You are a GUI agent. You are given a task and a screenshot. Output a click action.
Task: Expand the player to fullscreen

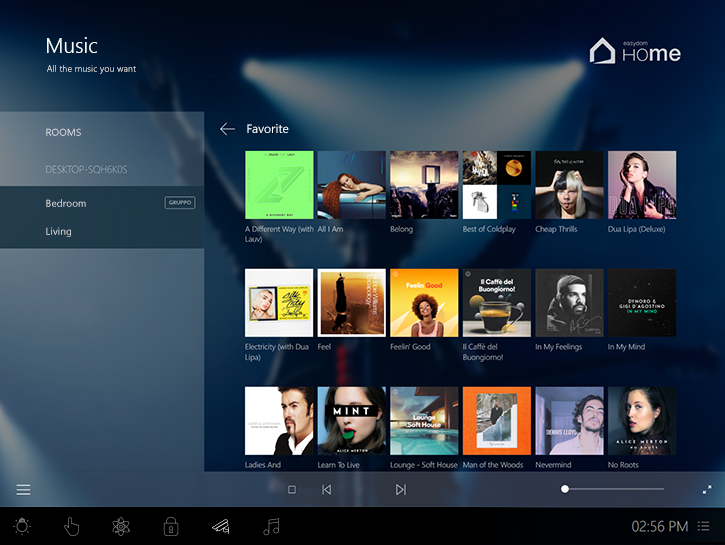pos(707,490)
